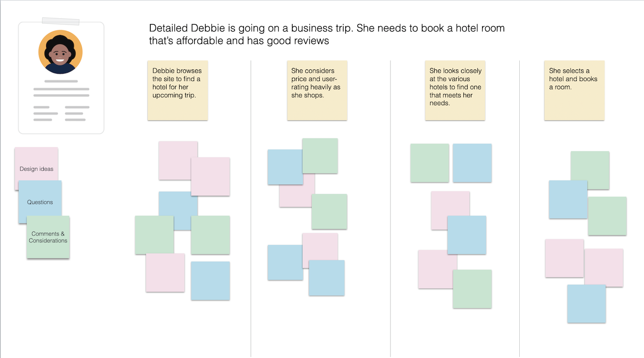Click the top green note under 'She looks closely'
The width and height of the screenshot is (644, 358).
click(x=429, y=163)
